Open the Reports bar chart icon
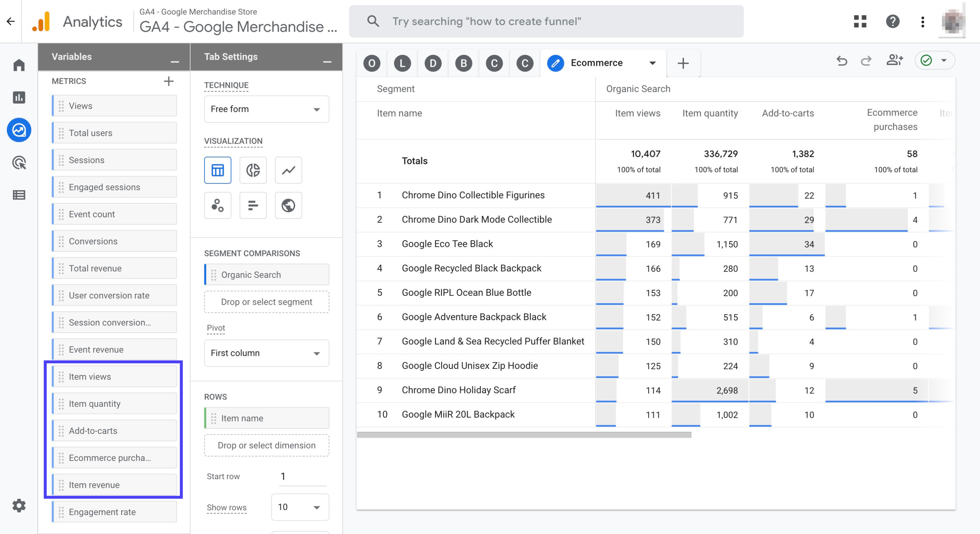This screenshot has height=534, width=980. [19, 97]
